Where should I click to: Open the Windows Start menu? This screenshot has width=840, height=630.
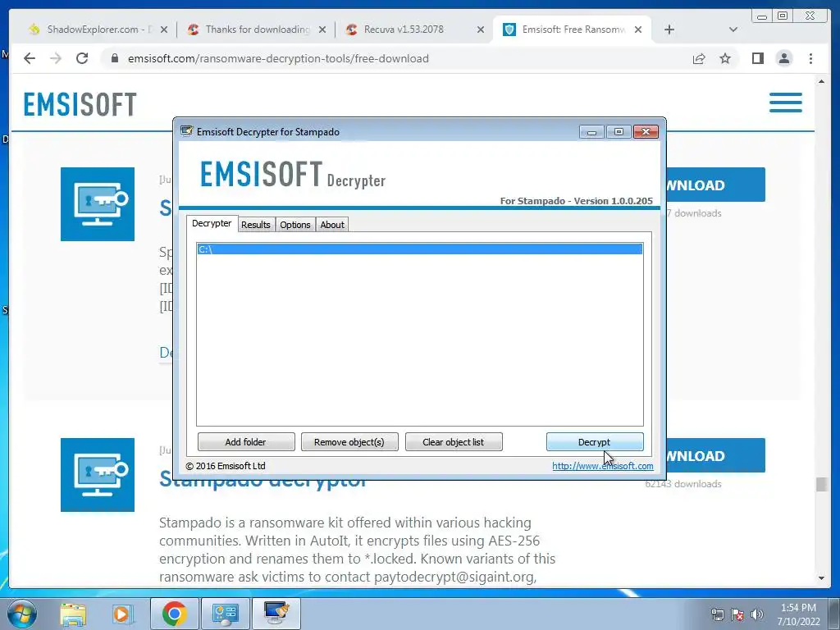[x=22, y=614]
